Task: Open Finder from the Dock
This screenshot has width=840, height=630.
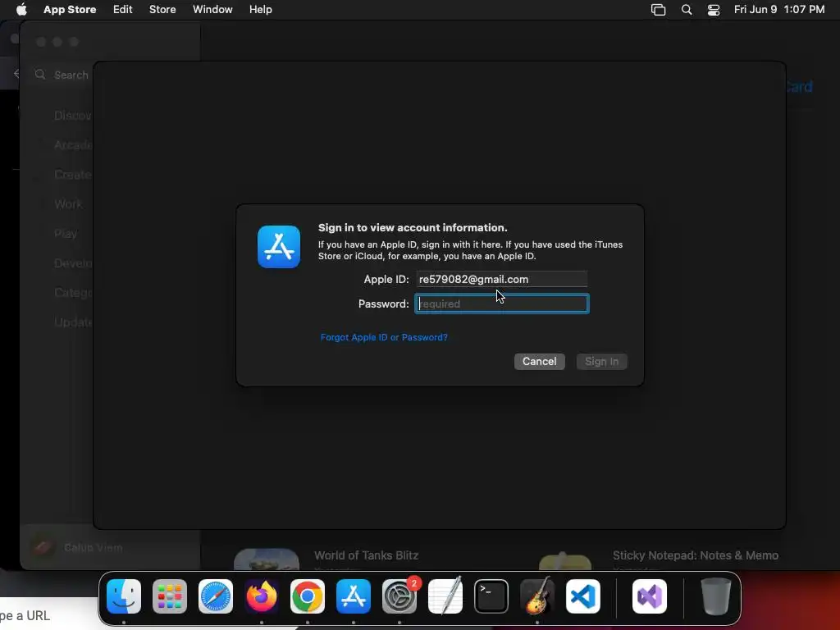Action: point(124,596)
